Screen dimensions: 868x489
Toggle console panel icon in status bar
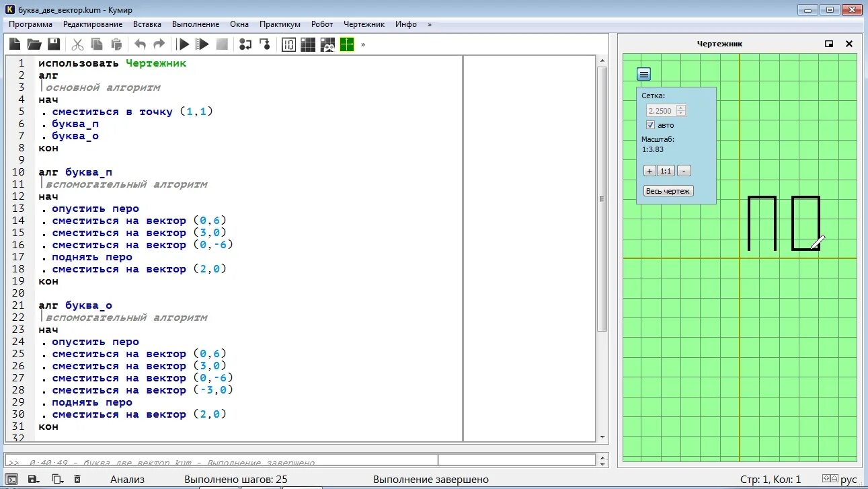(12, 480)
